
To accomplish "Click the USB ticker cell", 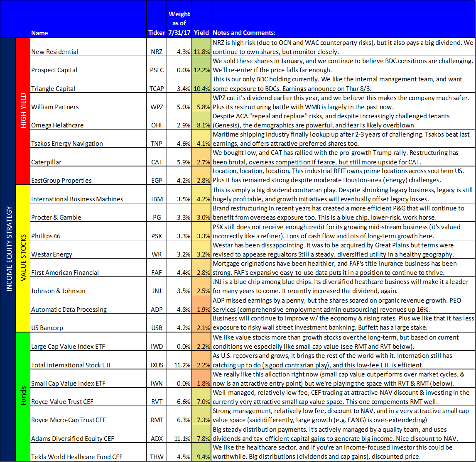I will coord(157,323).
